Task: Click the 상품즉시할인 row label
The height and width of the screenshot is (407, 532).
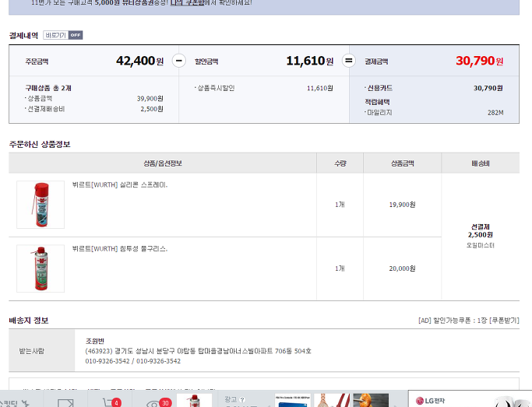Action: point(216,88)
